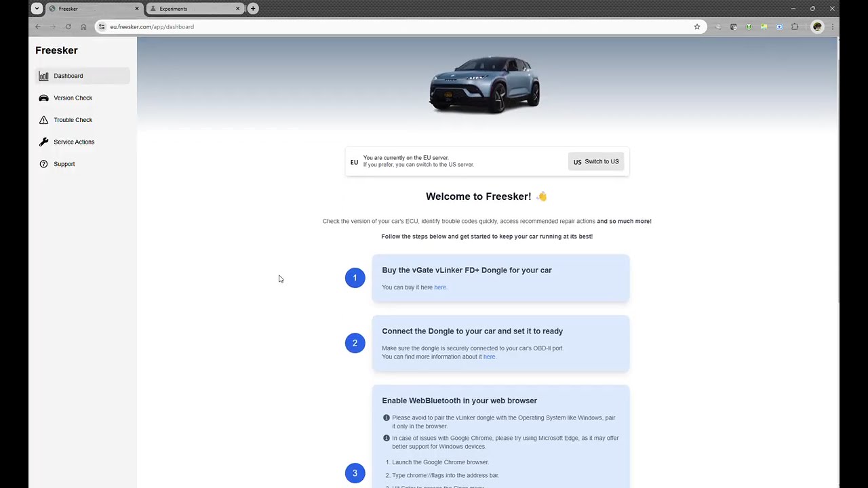Close the Experiments browser tab
868x488 pixels.
(x=238, y=9)
